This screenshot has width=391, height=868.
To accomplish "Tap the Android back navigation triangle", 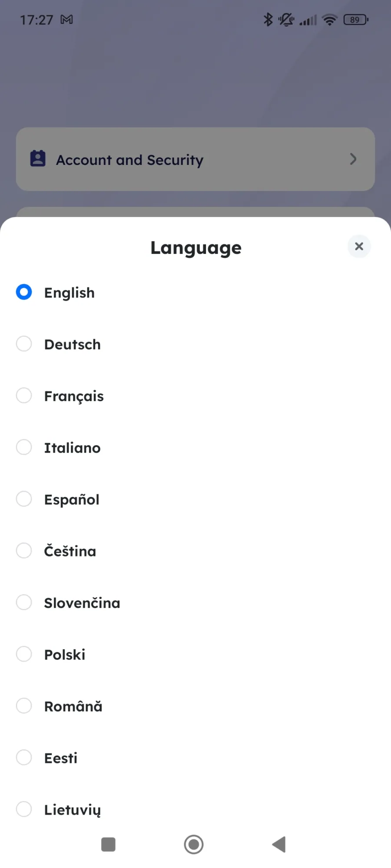I will coord(279,845).
